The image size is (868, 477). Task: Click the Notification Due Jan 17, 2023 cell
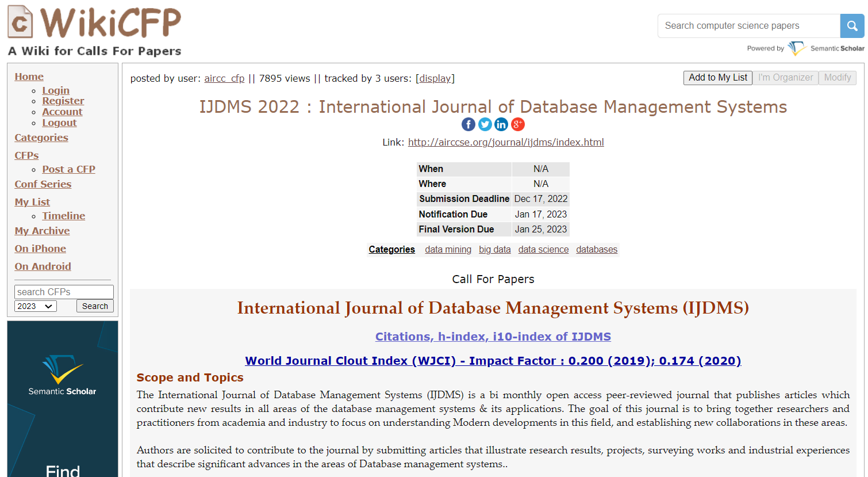point(541,214)
